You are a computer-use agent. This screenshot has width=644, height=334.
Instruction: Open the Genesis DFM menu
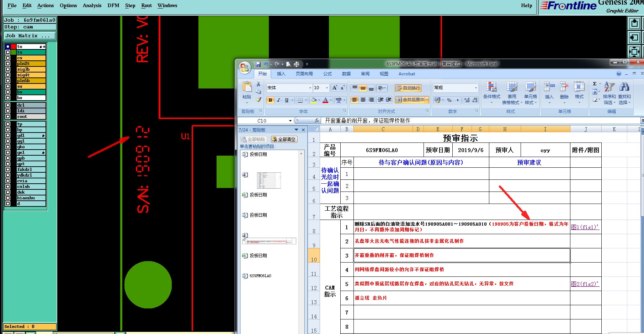coord(113,5)
